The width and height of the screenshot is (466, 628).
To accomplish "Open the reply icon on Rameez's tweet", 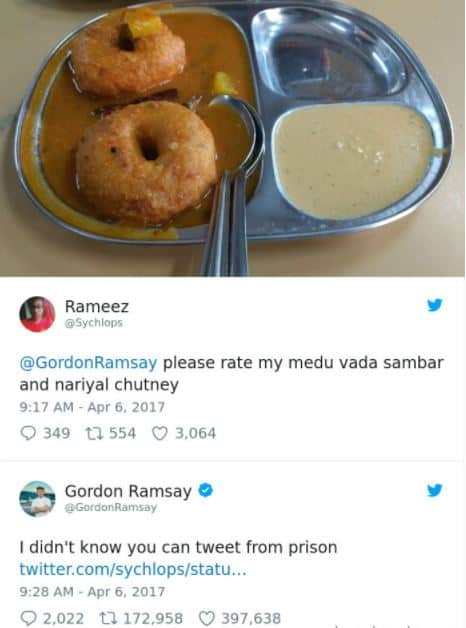I will [28, 433].
